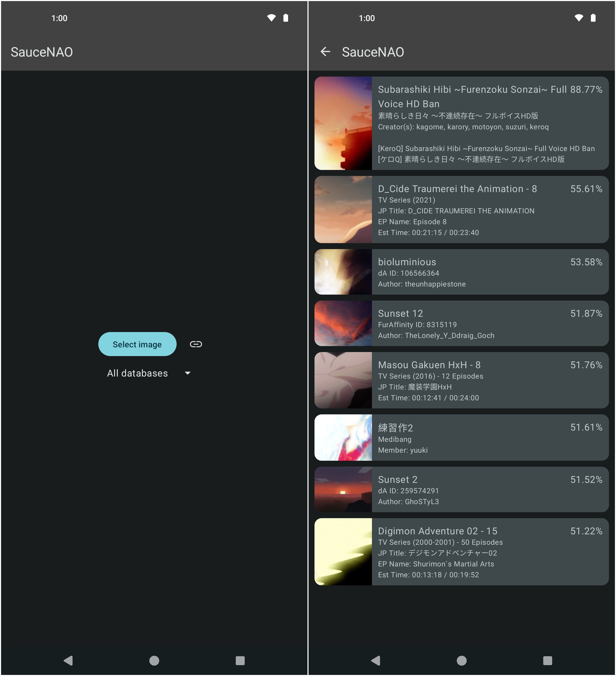Tap the dropdown arrow next to All databases
Image resolution: width=616 pixels, height=676 pixels.
click(187, 373)
